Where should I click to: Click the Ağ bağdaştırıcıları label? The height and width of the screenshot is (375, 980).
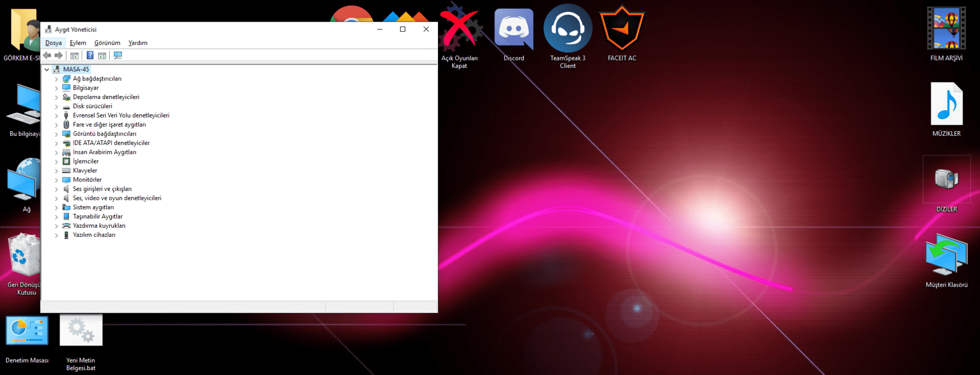97,79
